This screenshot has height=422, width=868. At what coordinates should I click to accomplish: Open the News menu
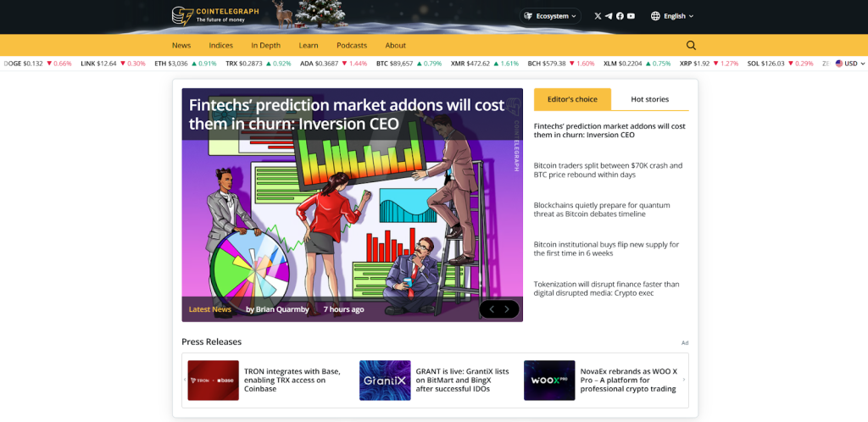(181, 46)
